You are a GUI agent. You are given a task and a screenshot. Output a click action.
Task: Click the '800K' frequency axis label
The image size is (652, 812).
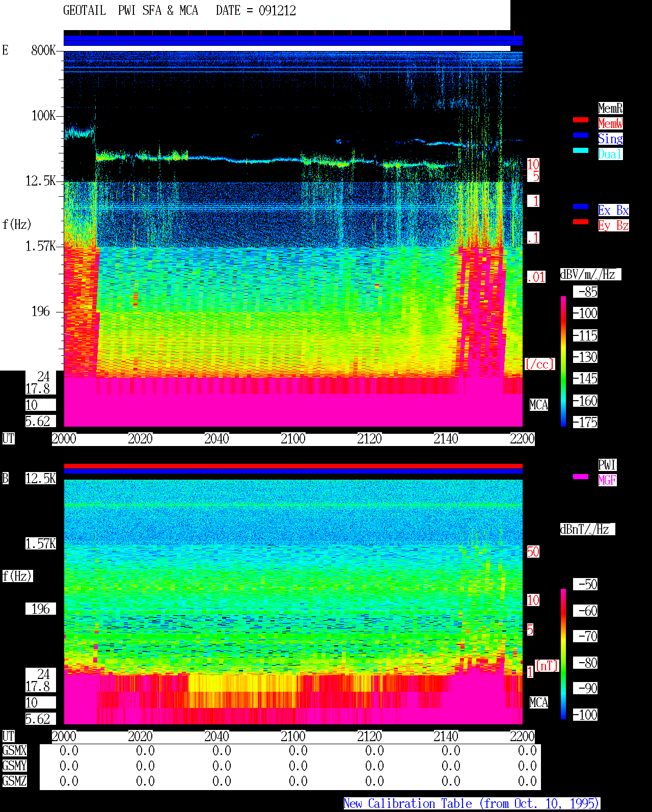click(43, 50)
